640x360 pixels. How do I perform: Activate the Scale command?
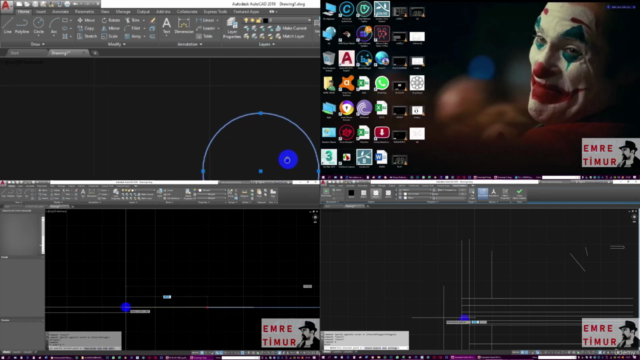point(110,36)
